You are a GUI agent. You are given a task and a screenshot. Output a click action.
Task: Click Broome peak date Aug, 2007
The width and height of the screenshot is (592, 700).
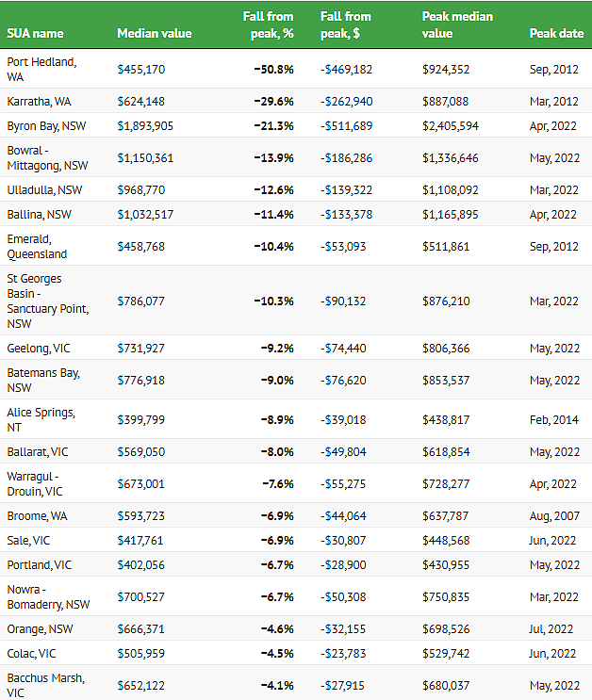pyautogui.click(x=554, y=516)
